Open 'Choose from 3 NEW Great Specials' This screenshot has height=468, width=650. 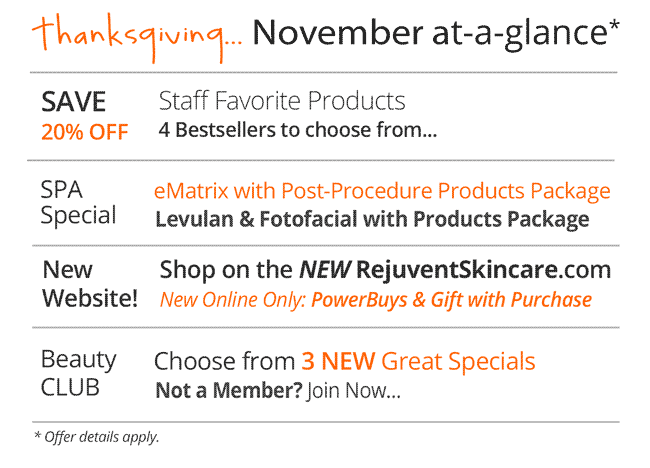click(344, 361)
